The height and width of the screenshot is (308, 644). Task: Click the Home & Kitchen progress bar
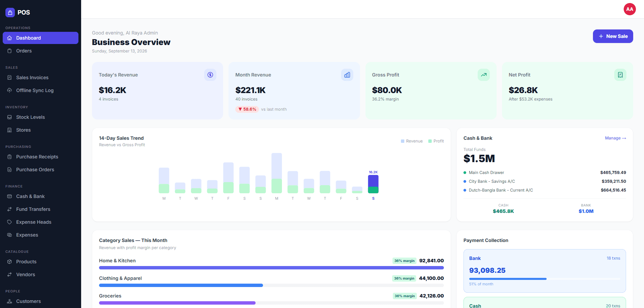point(271,268)
